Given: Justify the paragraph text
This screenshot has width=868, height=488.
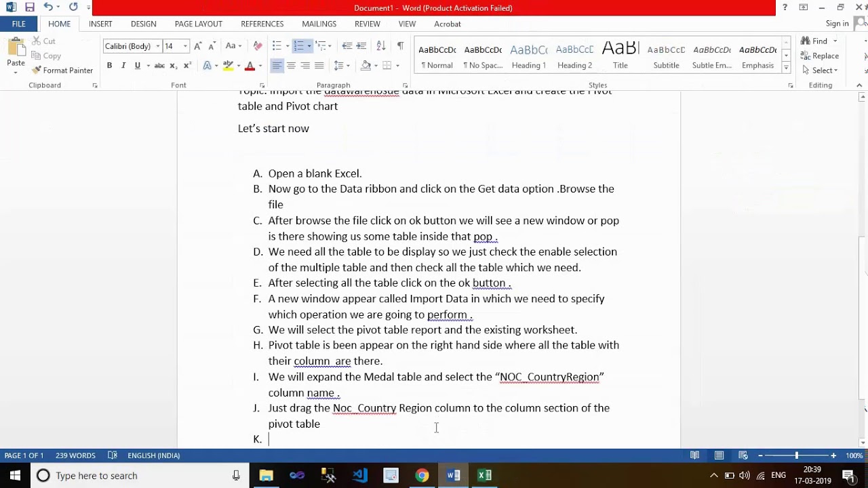Looking at the screenshot, I should point(319,66).
